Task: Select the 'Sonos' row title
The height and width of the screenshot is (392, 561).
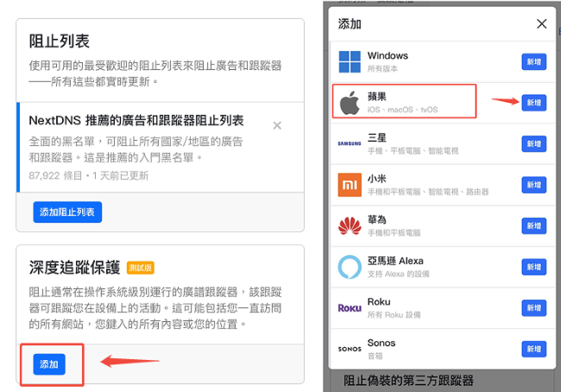Action: [x=381, y=343]
